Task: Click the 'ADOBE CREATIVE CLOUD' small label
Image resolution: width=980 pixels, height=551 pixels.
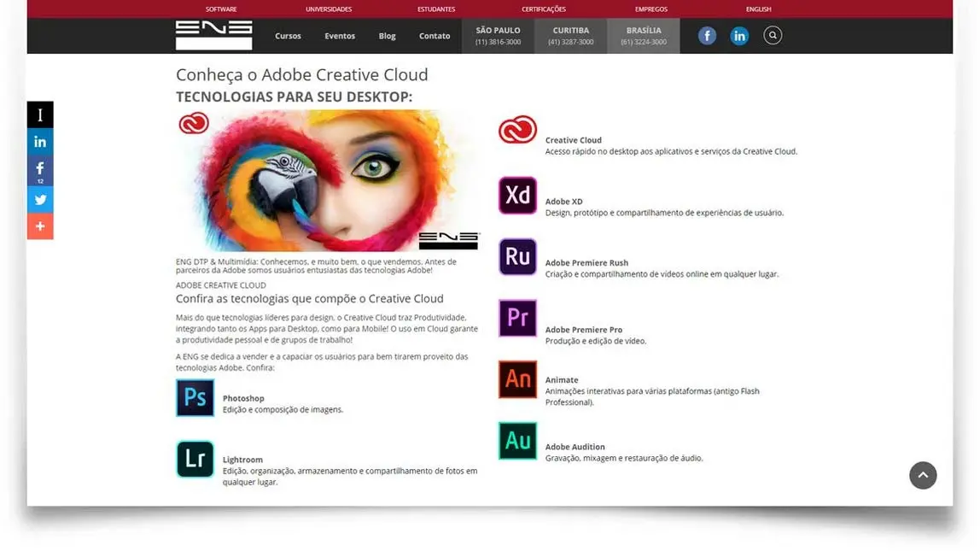Action: [220, 285]
